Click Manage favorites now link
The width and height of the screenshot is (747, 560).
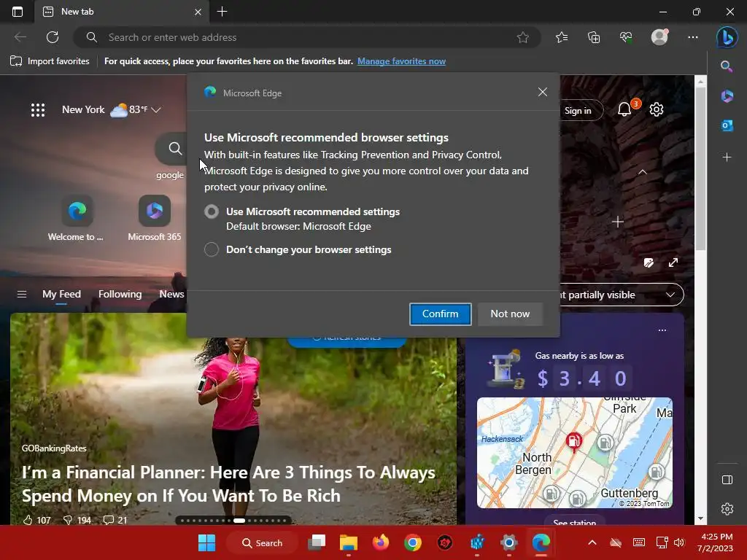[401, 61]
